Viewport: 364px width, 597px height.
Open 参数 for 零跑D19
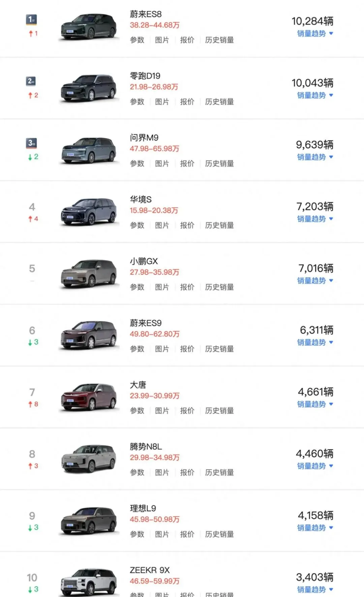(137, 102)
